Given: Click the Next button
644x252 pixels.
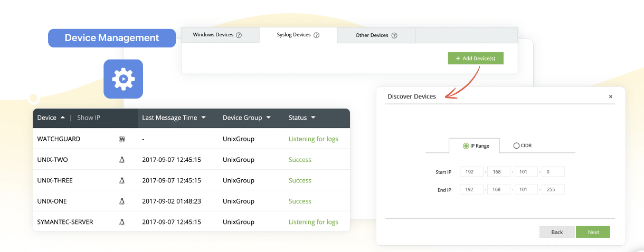Looking at the screenshot, I should point(593,232).
